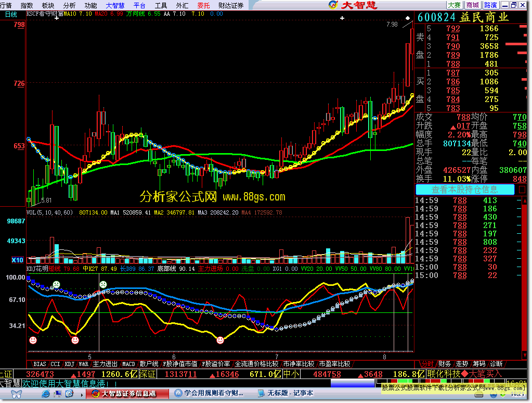This screenshot has height=403, width=532.
Task: Select the 市净率比较 tab
Action: [x=299, y=364]
